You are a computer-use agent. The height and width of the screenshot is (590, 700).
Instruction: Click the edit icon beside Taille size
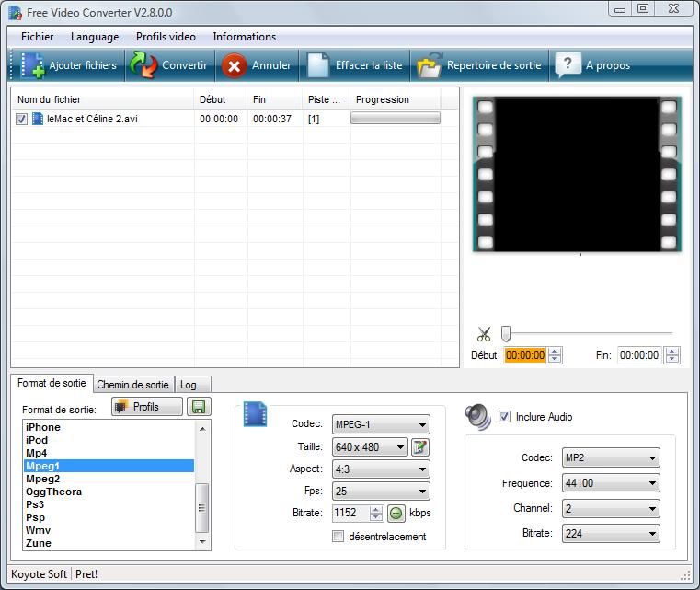click(420, 447)
